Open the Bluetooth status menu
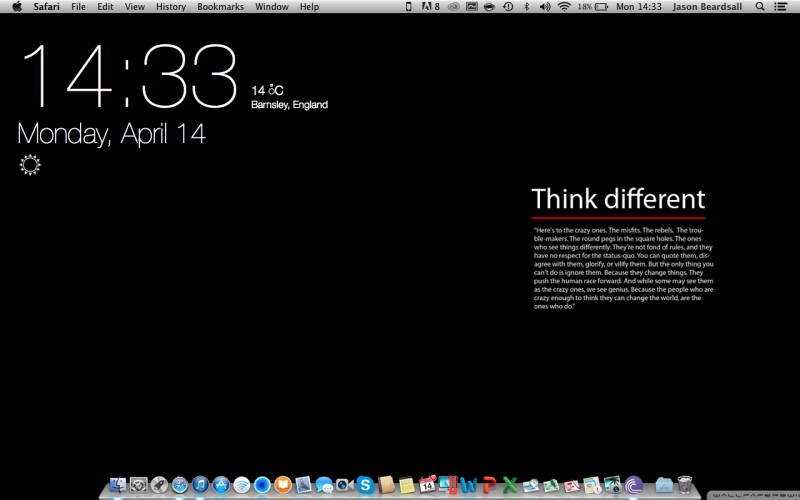Screen dimensions: 800x500 point(527,7)
